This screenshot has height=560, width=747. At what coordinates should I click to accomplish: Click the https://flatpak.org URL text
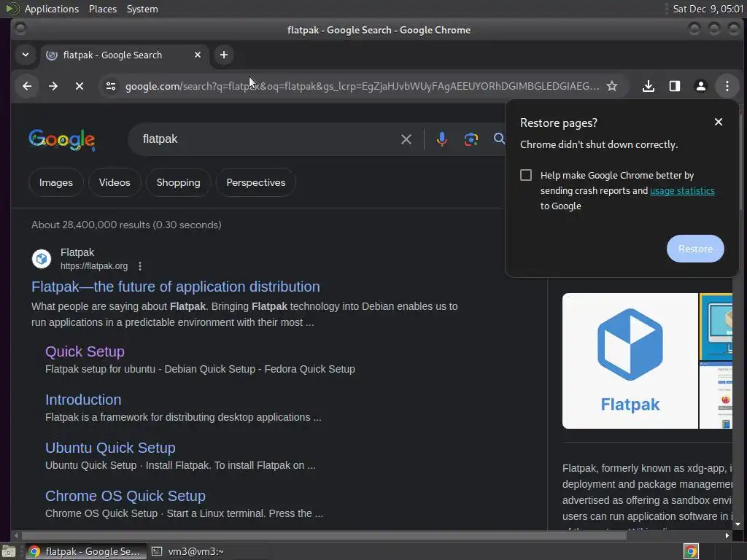pyautogui.click(x=94, y=266)
